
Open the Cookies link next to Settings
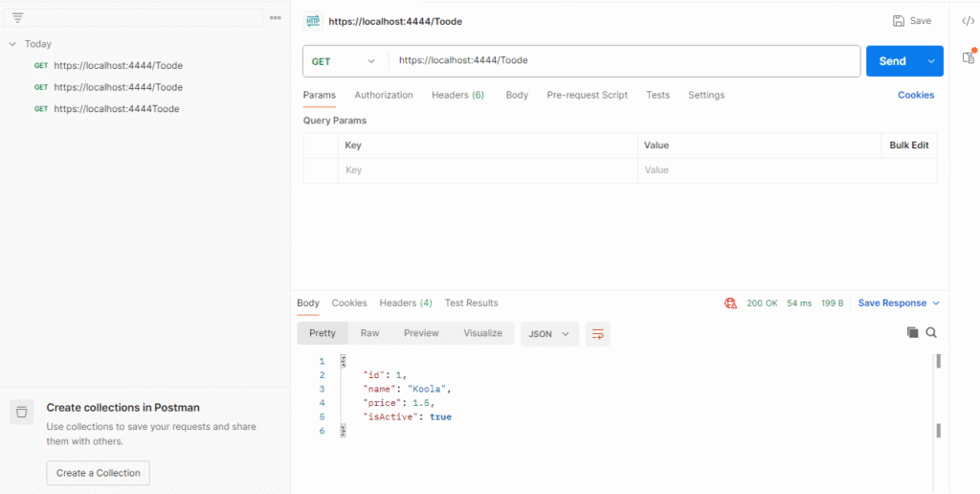[x=916, y=95]
